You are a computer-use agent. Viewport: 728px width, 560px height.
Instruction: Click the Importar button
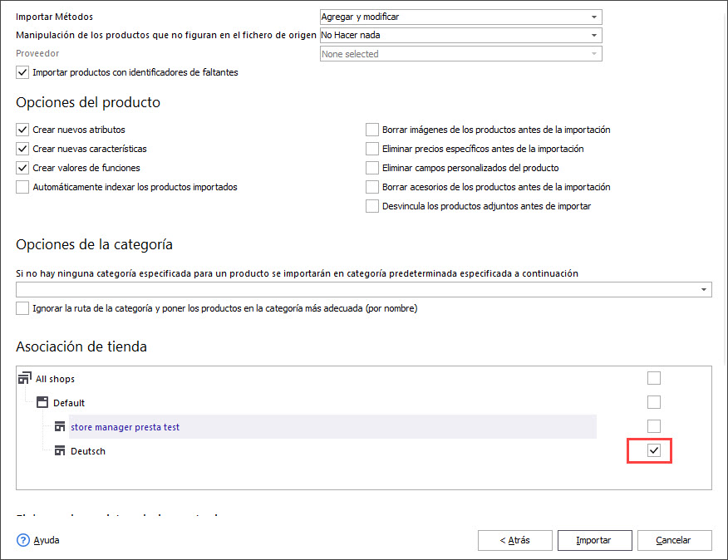pyautogui.click(x=594, y=541)
